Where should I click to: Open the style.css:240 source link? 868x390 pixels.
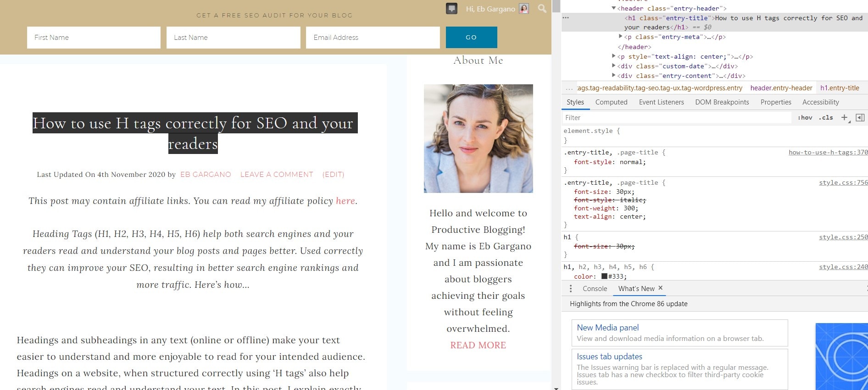pos(843,267)
